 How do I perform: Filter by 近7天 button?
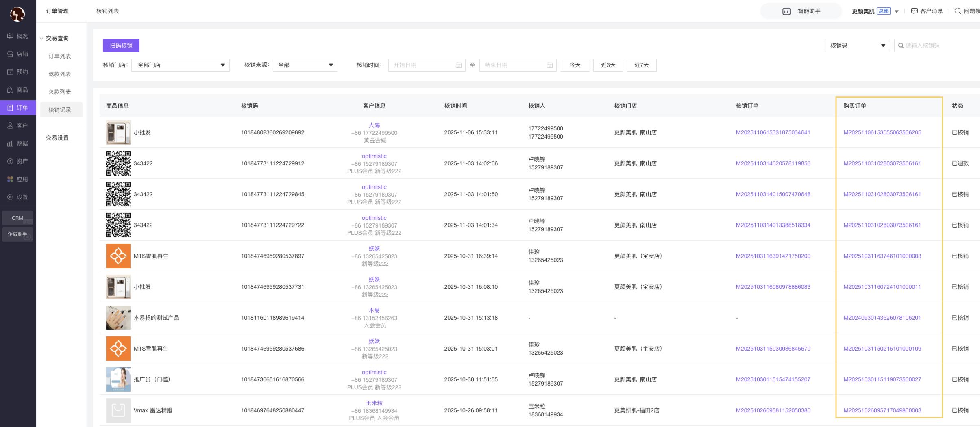[641, 65]
